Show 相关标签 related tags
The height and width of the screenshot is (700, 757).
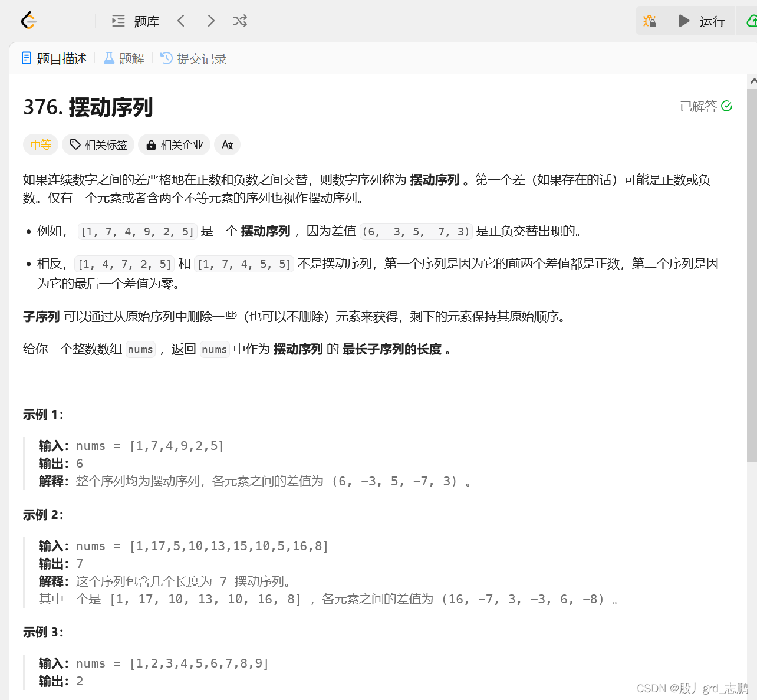pos(98,144)
